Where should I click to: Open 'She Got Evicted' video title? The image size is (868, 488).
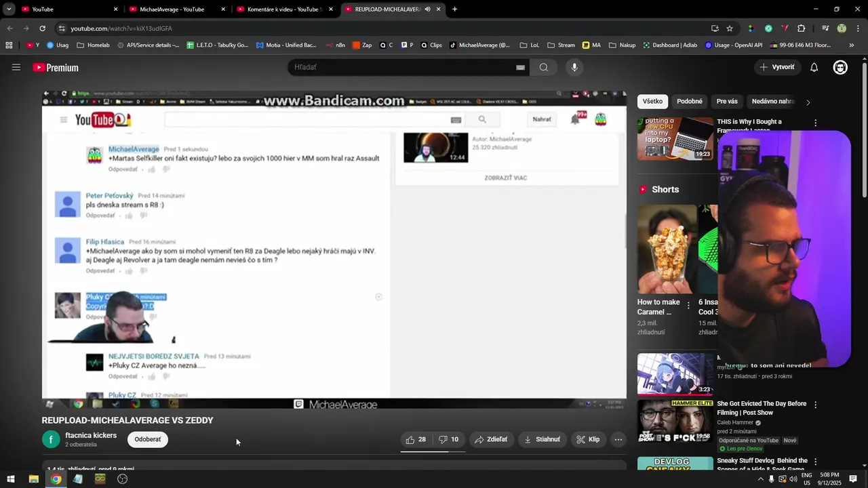click(762, 408)
